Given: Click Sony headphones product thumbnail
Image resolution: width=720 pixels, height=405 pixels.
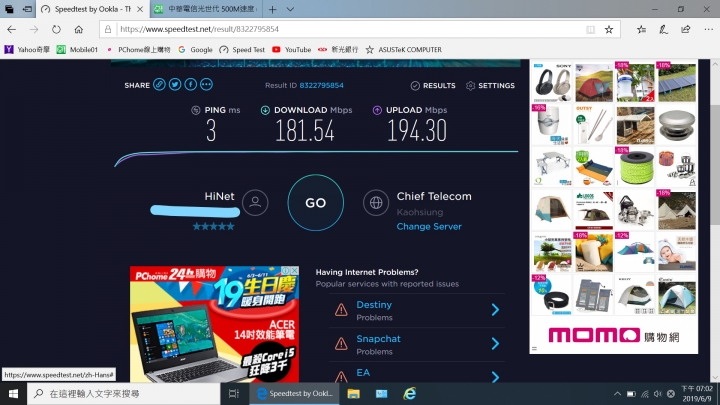Looking at the screenshot, I should (552, 83).
